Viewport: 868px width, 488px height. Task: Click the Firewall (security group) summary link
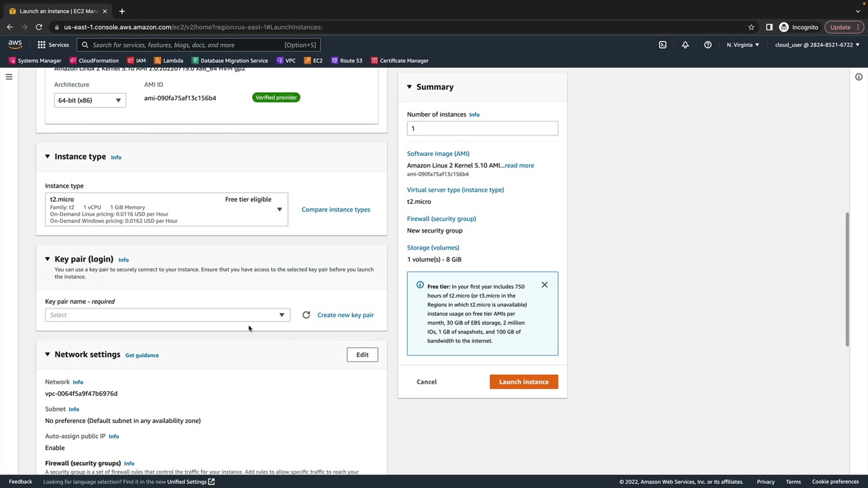click(x=441, y=219)
